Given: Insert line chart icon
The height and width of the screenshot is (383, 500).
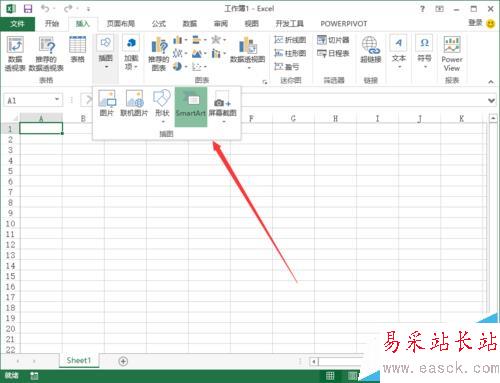Looking at the screenshot, I should (x=178, y=53).
